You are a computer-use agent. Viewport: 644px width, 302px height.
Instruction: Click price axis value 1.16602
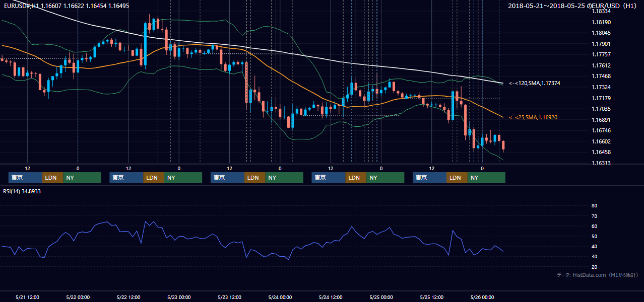click(601, 141)
